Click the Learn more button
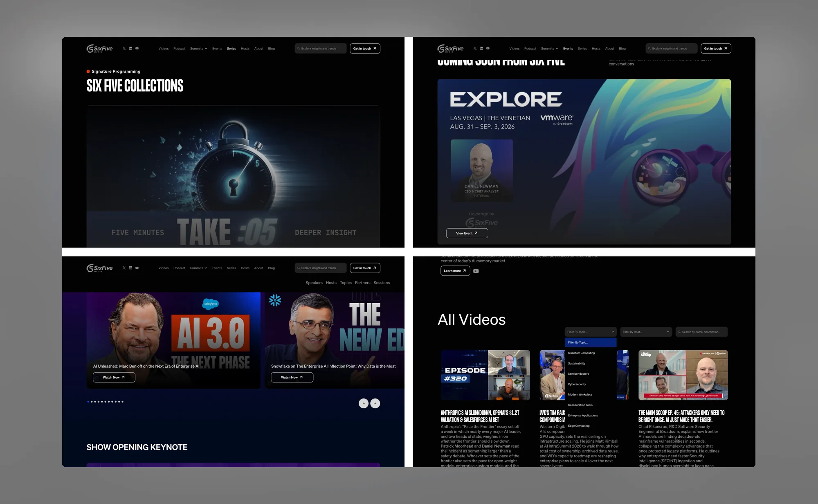Image resolution: width=818 pixels, height=504 pixels. point(455,271)
